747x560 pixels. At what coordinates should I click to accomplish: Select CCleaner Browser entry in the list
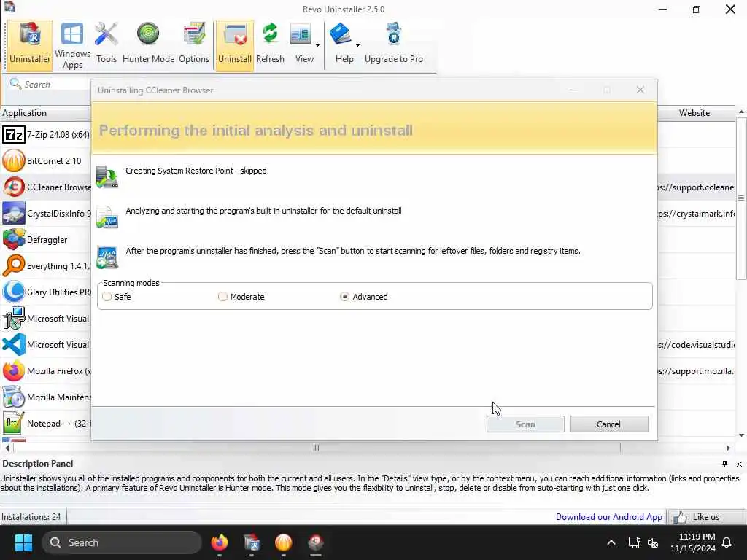click(x=46, y=187)
